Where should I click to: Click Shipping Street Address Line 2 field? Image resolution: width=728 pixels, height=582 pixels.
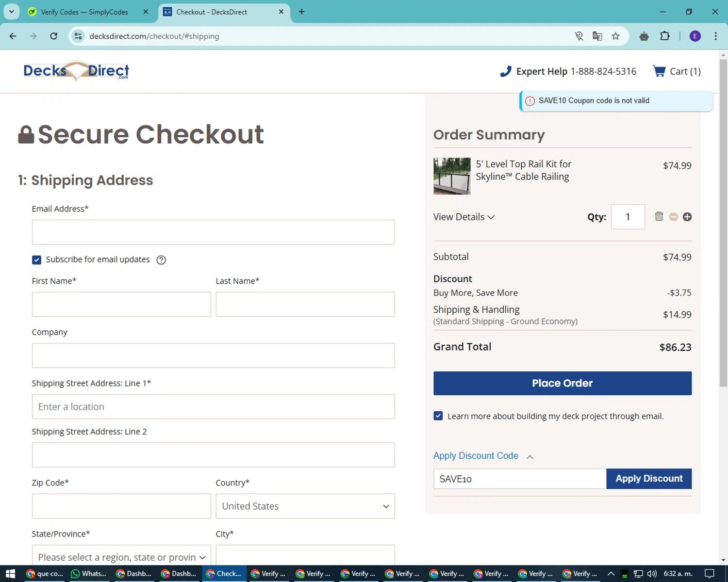pyautogui.click(x=213, y=455)
